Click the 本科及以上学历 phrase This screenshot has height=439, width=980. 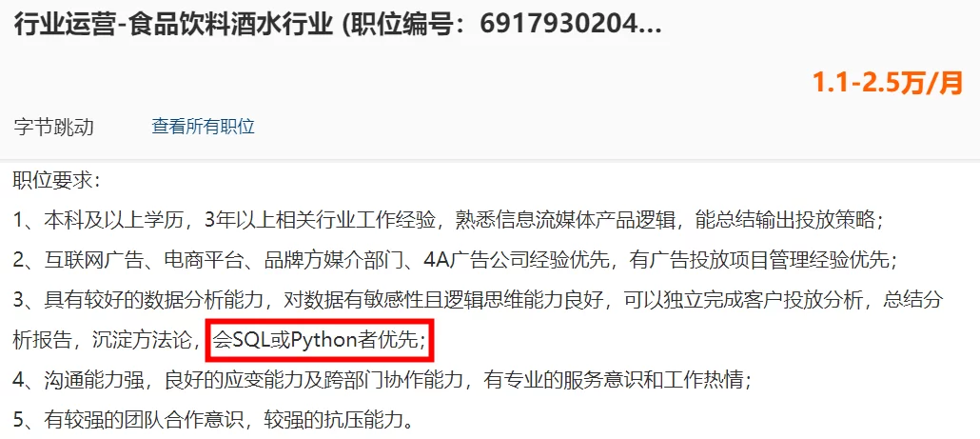pyautogui.click(x=114, y=221)
